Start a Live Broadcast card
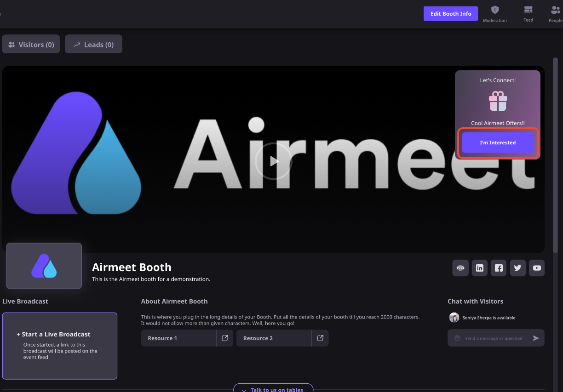The width and height of the screenshot is (563, 392). (60, 346)
